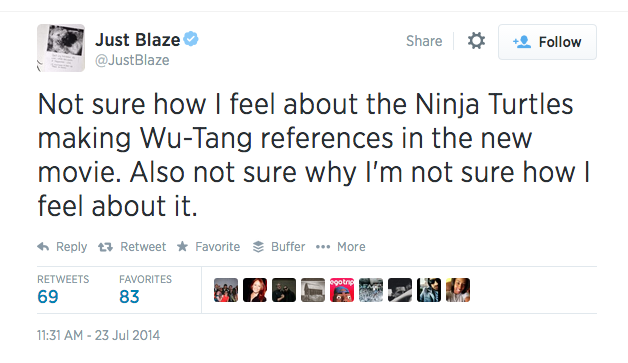Click the blue verified badge
628x363 pixels.
[x=191, y=39]
